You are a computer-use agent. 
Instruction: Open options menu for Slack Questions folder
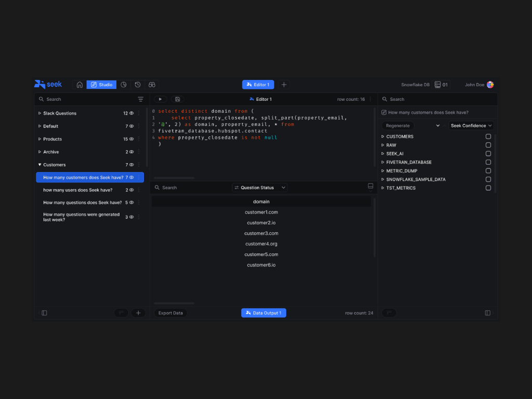[139, 113]
